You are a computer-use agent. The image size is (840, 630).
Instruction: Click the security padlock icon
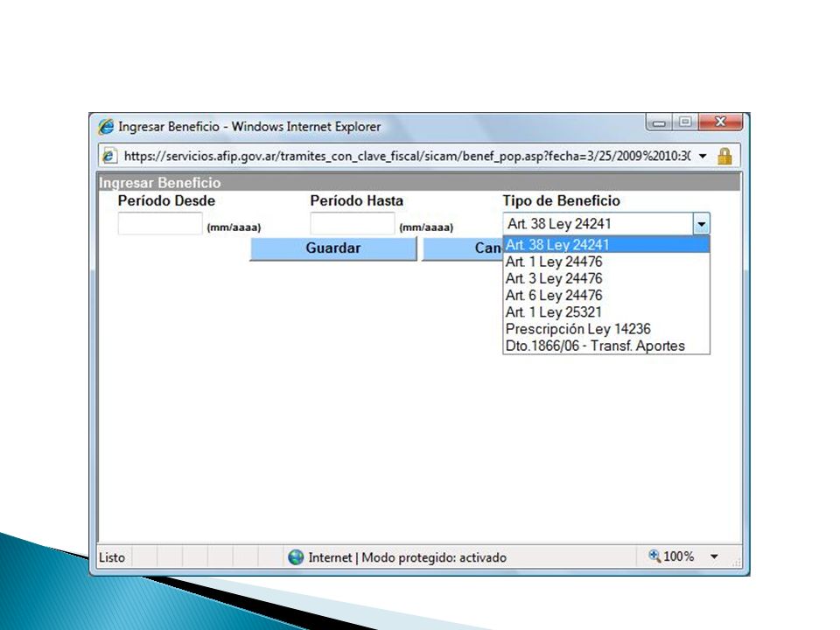(x=724, y=157)
